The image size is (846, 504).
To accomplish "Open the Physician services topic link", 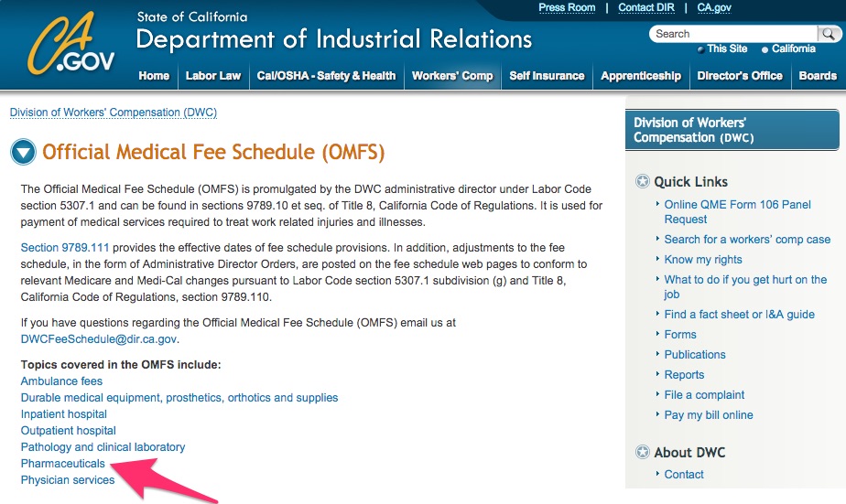I will tap(68, 479).
